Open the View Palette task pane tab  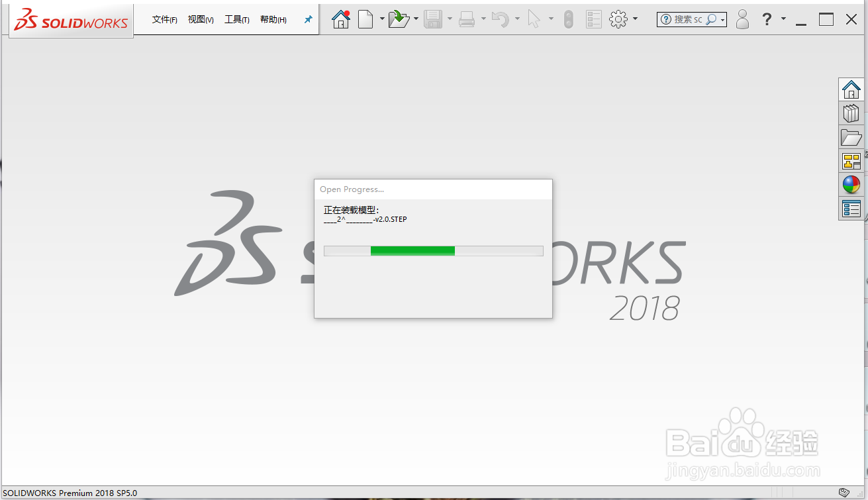[851, 161]
